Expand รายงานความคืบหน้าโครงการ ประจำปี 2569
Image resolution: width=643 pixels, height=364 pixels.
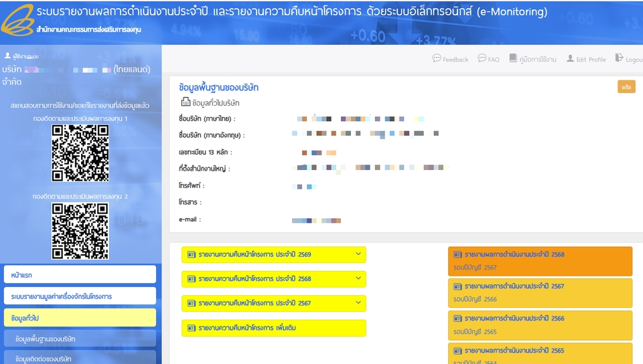(x=358, y=254)
